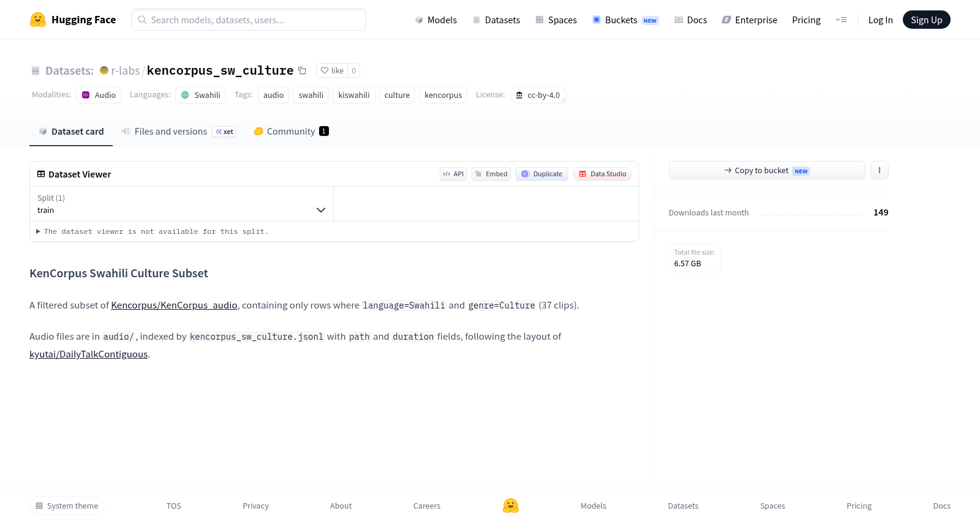Open the Careers footer link
Viewport: 980px width, 527px height.
(x=427, y=506)
